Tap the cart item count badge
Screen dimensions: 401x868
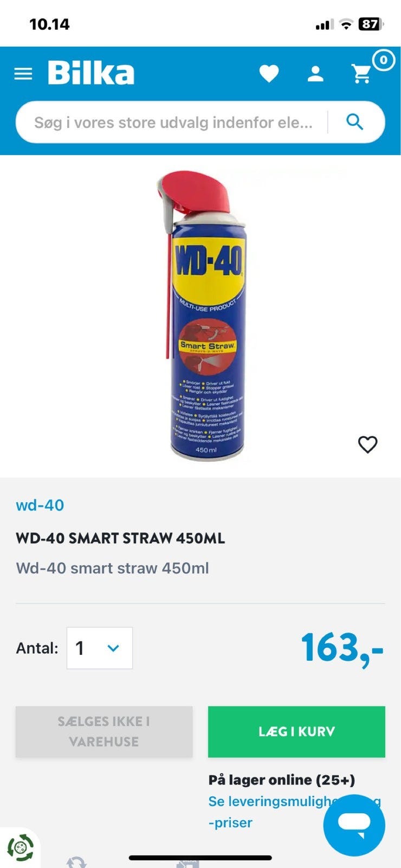pos(383,60)
